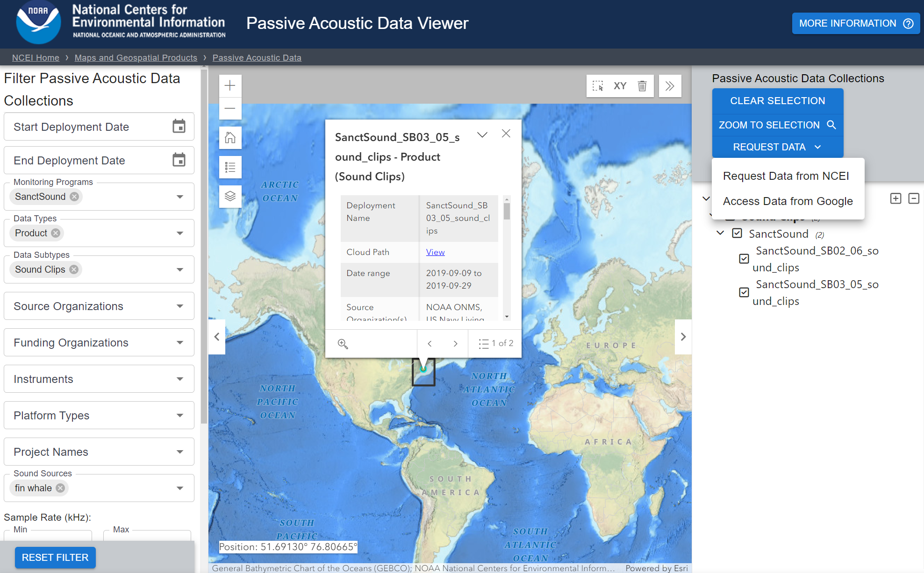Image resolution: width=924 pixels, height=573 pixels.
Task: Open the Start Deployment Date calendar icon
Action: [179, 127]
